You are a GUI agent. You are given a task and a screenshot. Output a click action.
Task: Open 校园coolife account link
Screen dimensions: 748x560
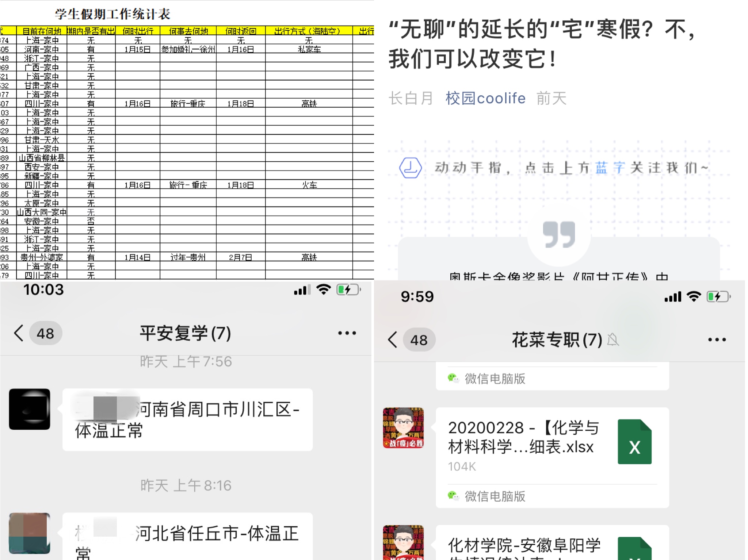tap(485, 98)
